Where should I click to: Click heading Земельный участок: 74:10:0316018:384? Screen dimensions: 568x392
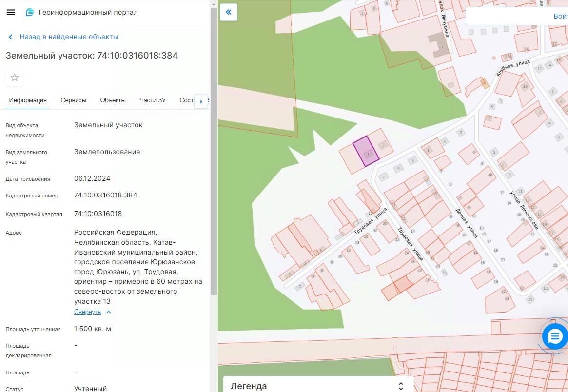point(92,56)
